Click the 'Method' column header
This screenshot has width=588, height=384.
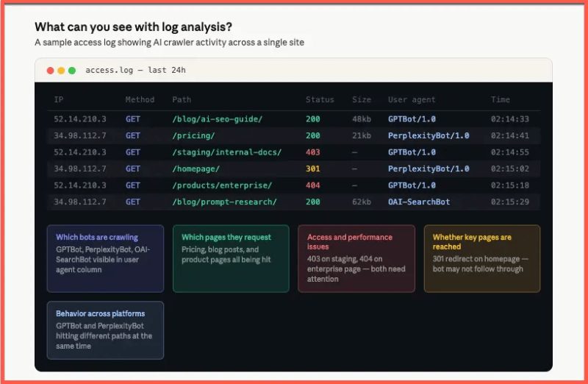click(x=140, y=99)
